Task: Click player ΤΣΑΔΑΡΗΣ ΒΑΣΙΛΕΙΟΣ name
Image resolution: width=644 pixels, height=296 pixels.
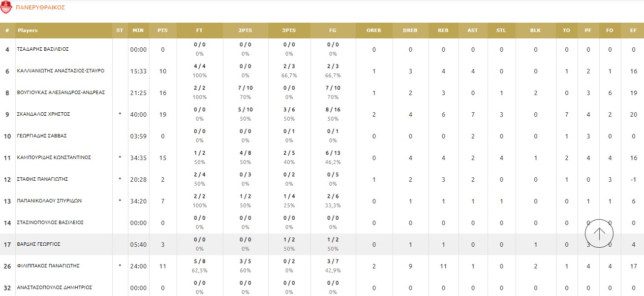Action: (x=43, y=49)
